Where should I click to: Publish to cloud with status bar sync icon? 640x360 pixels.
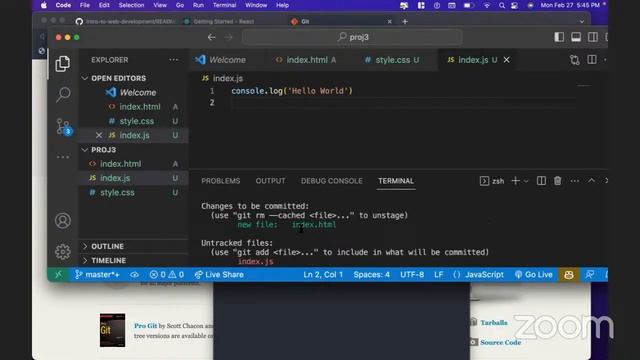[x=134, y=275]
